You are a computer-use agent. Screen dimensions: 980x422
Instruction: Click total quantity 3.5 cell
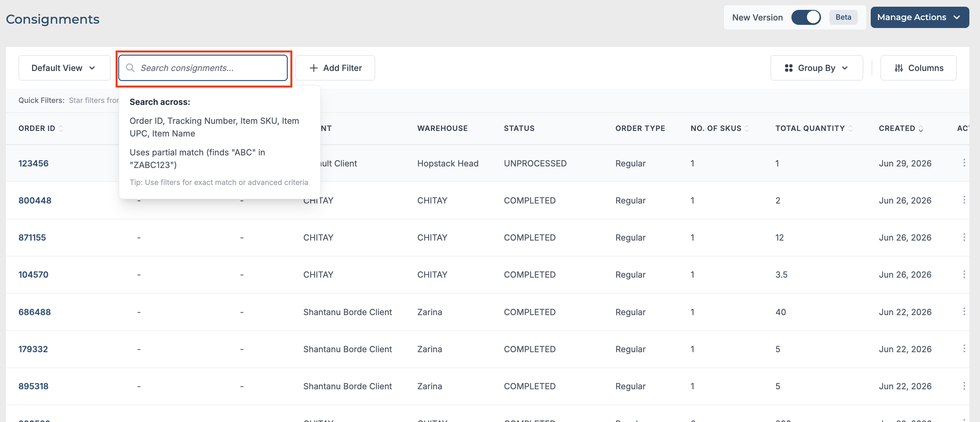(x=782, y=274)
